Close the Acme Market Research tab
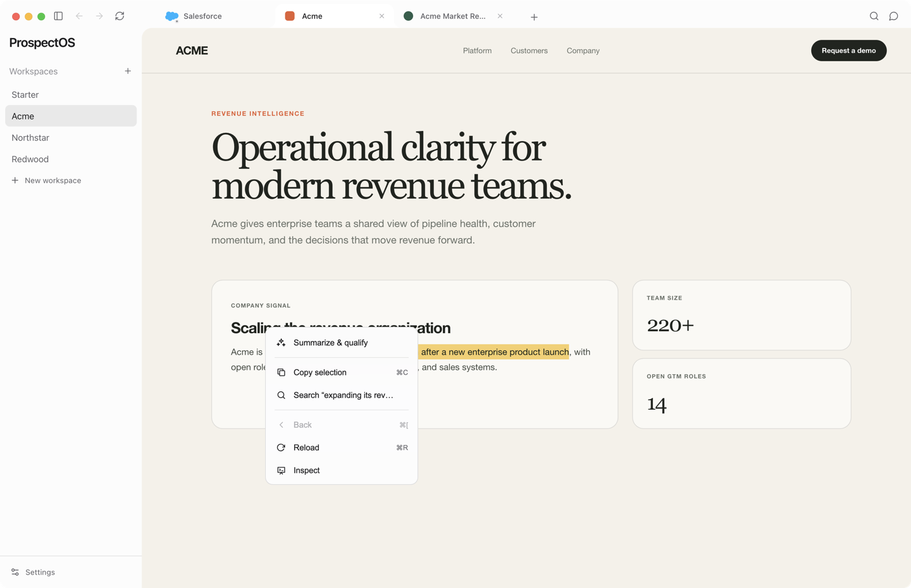The image size is (911, 588). click(500, 16)
